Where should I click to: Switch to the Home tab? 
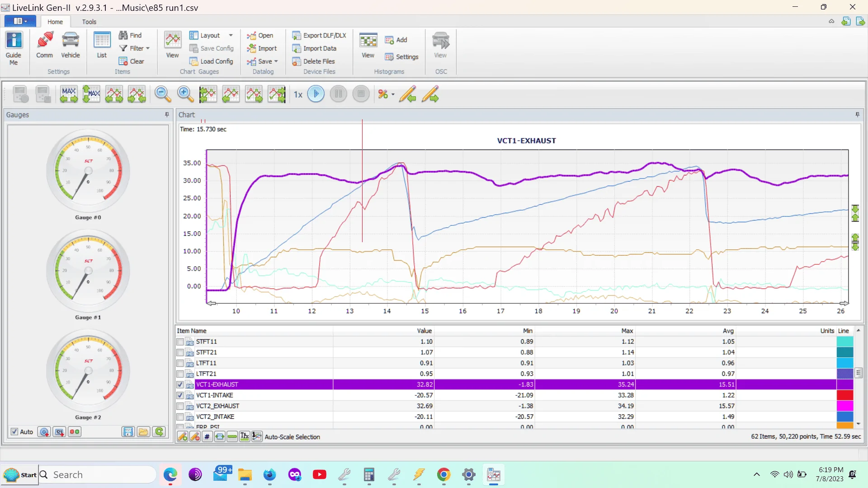pyautogui.click(x=55, y=22)
